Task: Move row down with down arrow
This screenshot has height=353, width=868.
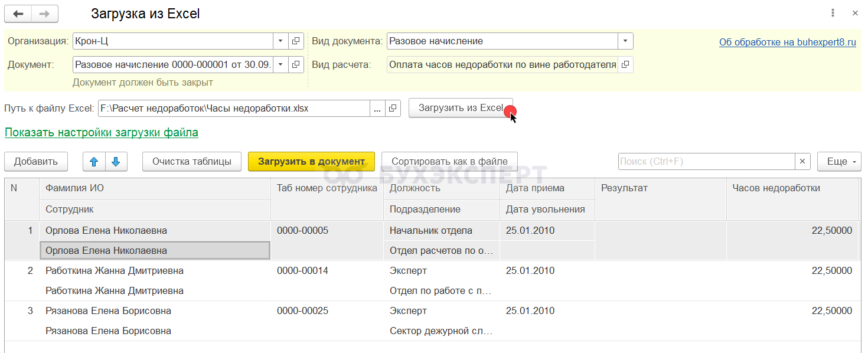Action: click(x=116, y=162)
